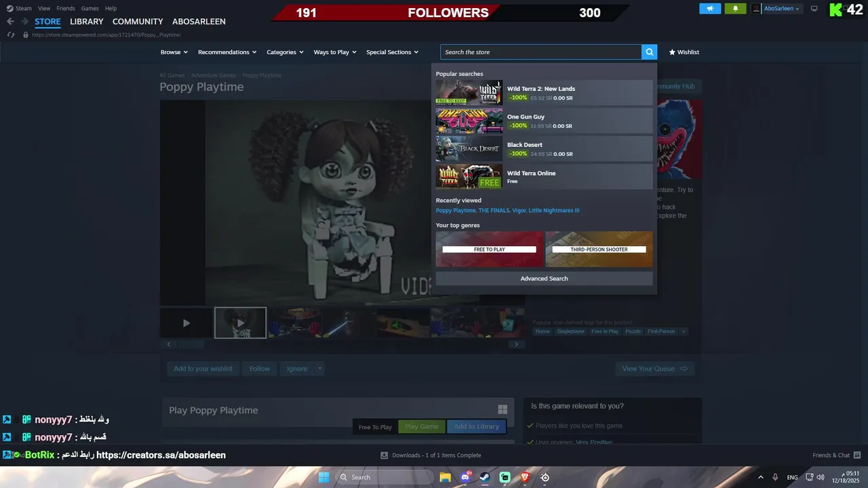
Task: Open the green notifications bell
Action: 735,9
